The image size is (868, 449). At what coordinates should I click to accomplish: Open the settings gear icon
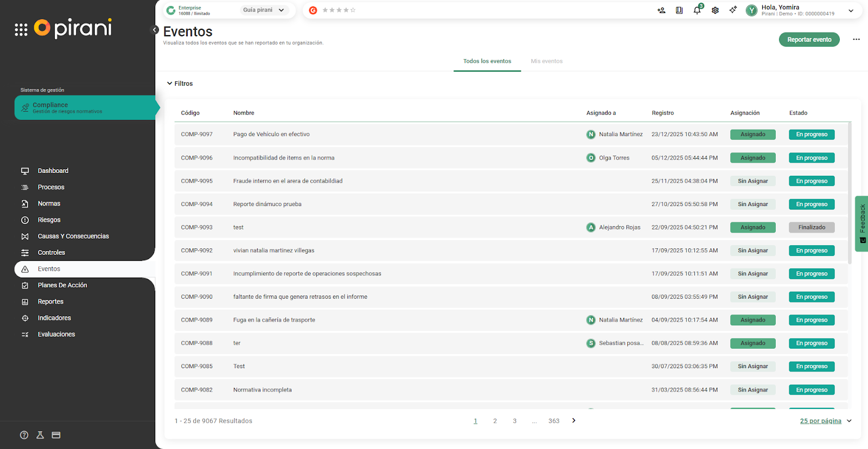715,10
